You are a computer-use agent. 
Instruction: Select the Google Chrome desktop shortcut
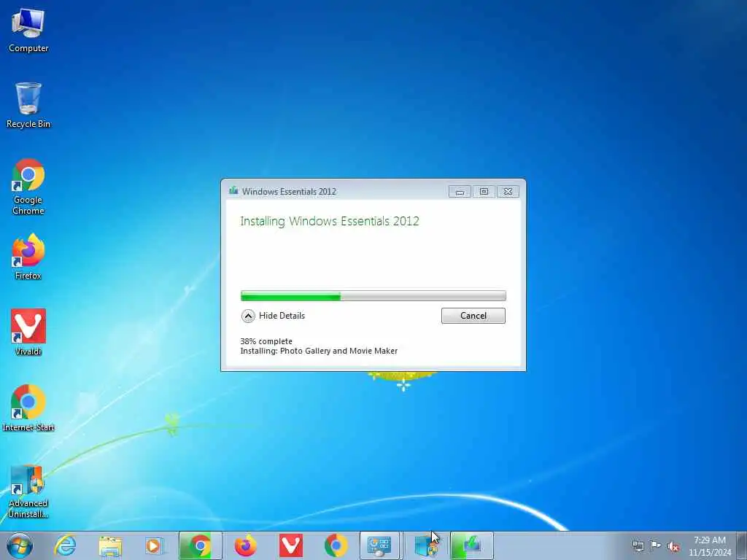pos(28,186)
